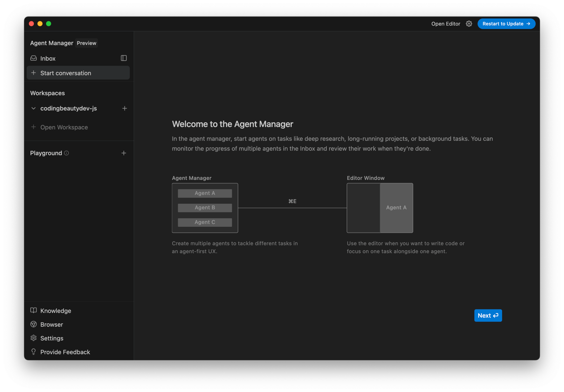
Task: Click Open Editor in the title bar
Action: tap(445, 24)
